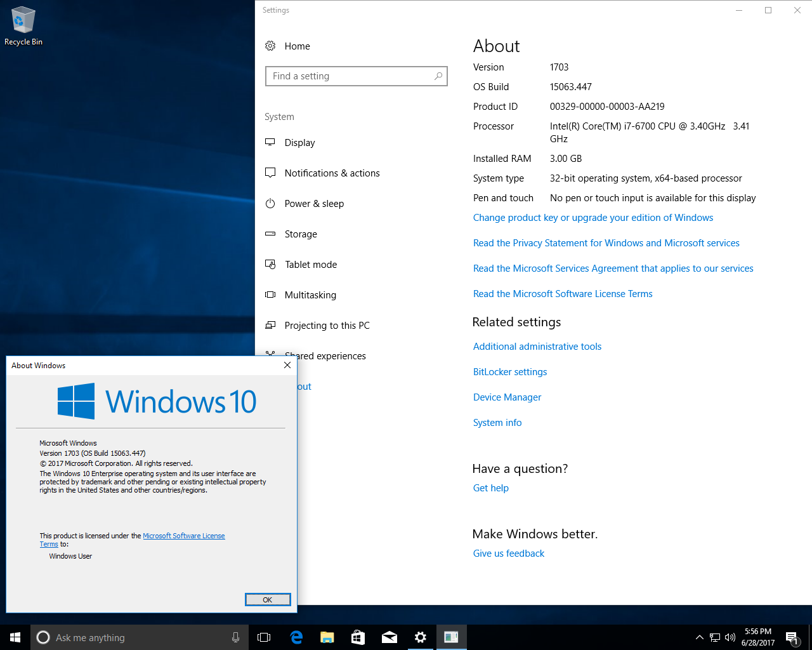Open File Explorer from the taskbar
The height and width of the screenshot is (650, 812).
click(327, 637)
